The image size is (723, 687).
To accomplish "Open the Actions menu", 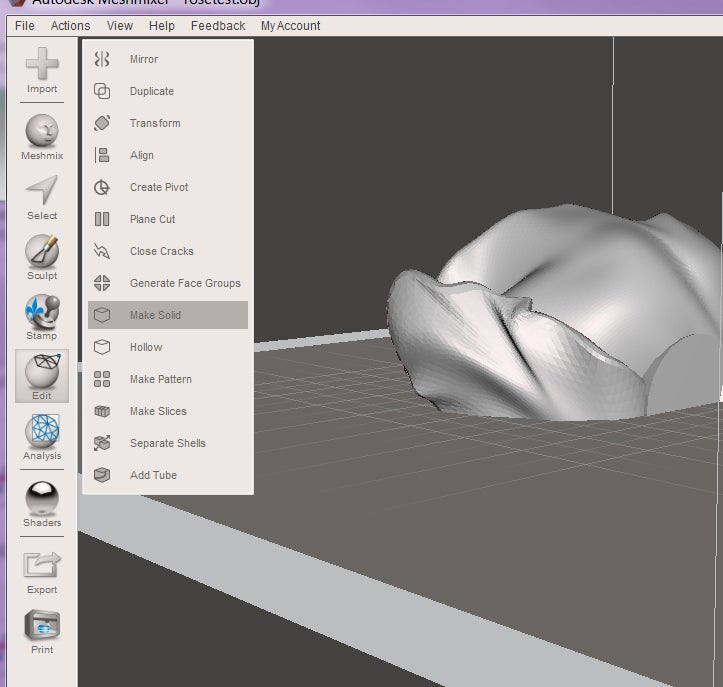I will [x=70, y=26].
